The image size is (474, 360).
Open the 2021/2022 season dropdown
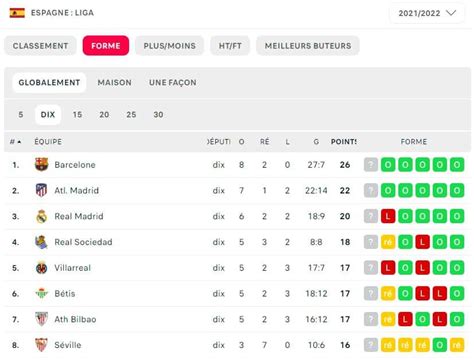point(427,13)
